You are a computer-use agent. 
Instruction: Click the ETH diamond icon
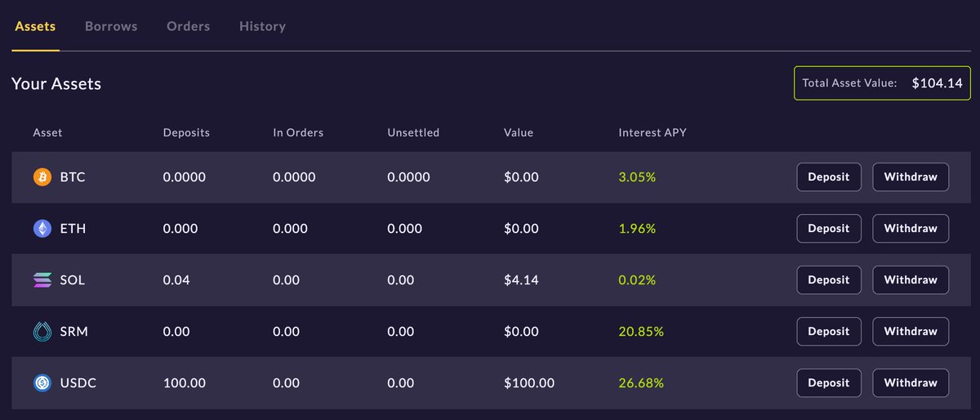pos(42,229)
